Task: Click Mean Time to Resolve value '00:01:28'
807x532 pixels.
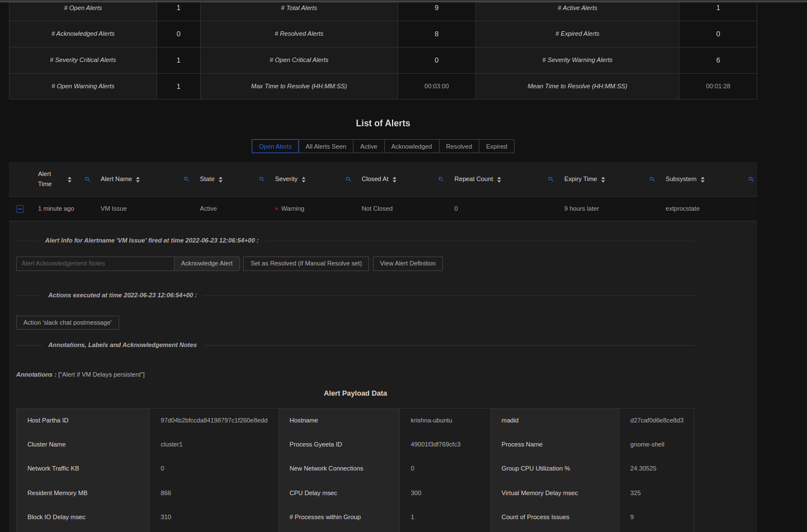Action: coord(718,87)
